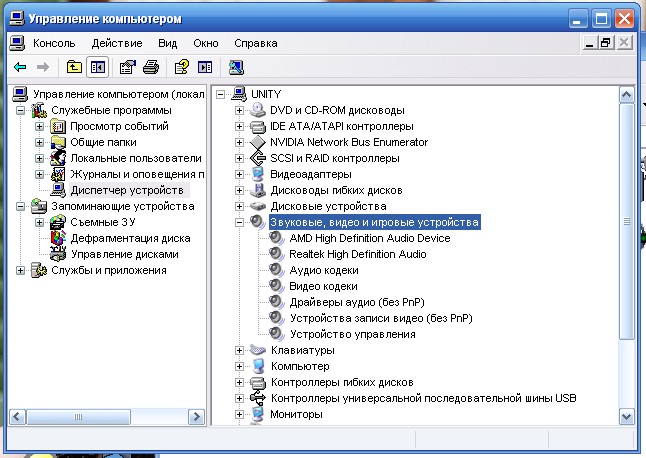Image resolution: width=646 pixels, height=458 pixels.
Task: Click the Просмотр событий icon
Action: tap(58, 126)
